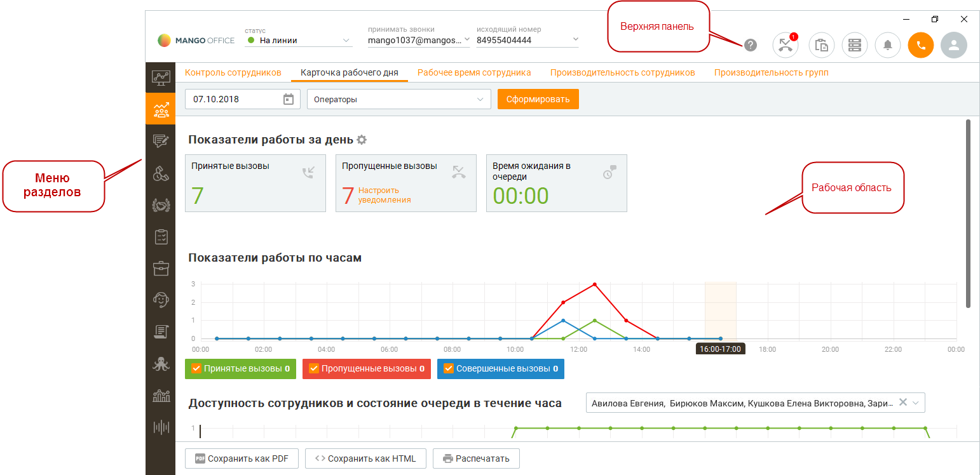
Task: Toggle the Принятые вызовы checkbox
Action: (196, 368)
